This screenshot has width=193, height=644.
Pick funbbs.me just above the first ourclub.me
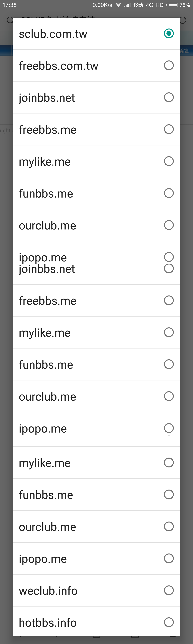point(96,193)
